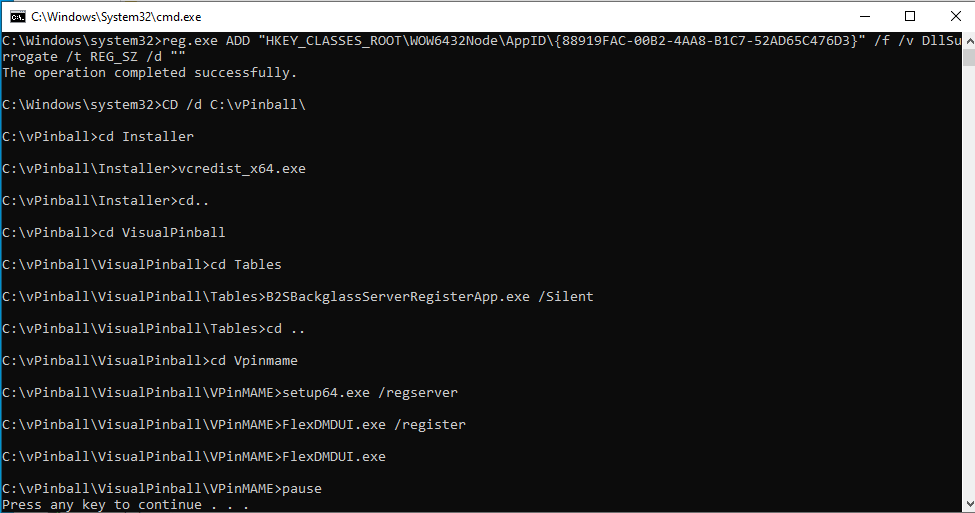Click the 'Press any key to continue' prompt
The height and width of the screenshot is (513, 975).
[x=125, y=505]
